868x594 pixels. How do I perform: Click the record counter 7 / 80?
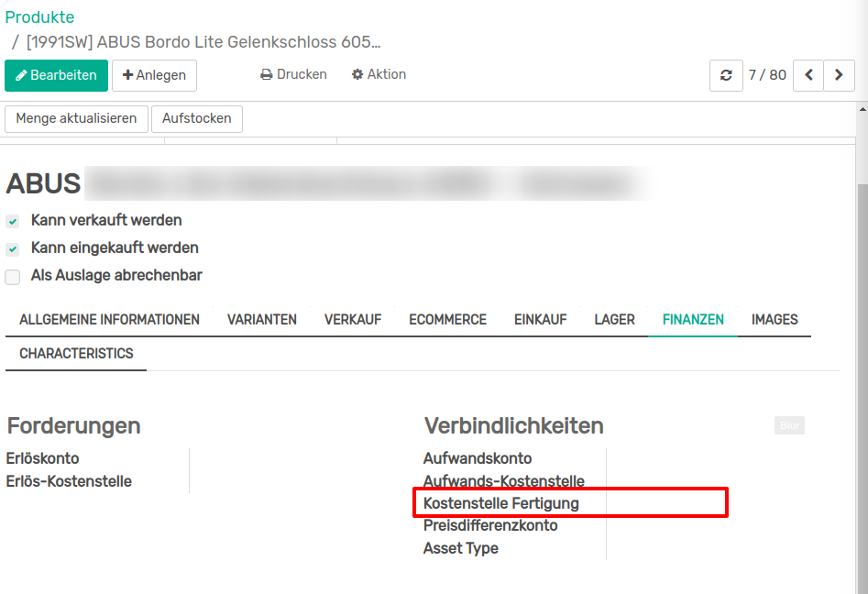[x=767, y=75]
